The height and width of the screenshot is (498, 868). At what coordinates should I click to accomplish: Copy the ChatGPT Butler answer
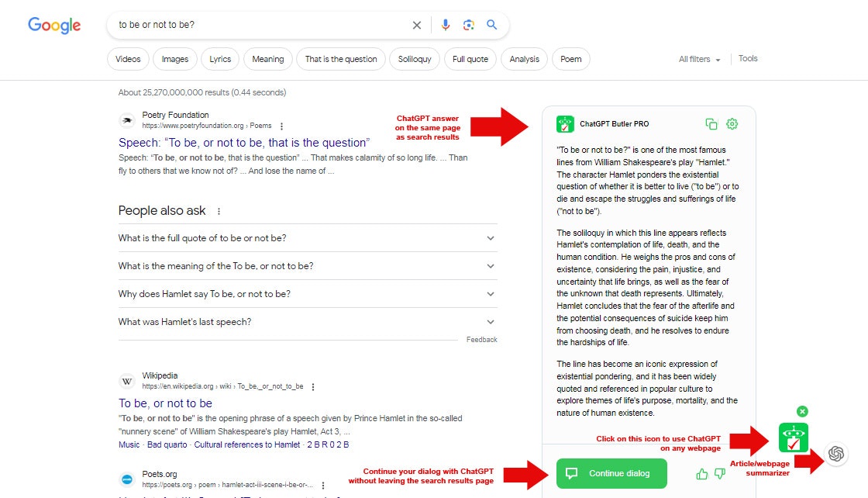tap(711, 124)
